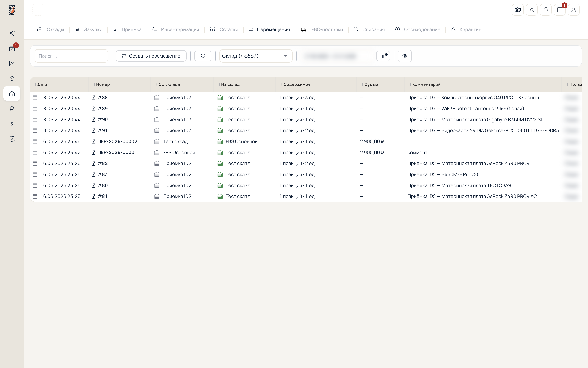Open transfer #89
Viewport: 588px width, 368px height.
pos(103,109)
